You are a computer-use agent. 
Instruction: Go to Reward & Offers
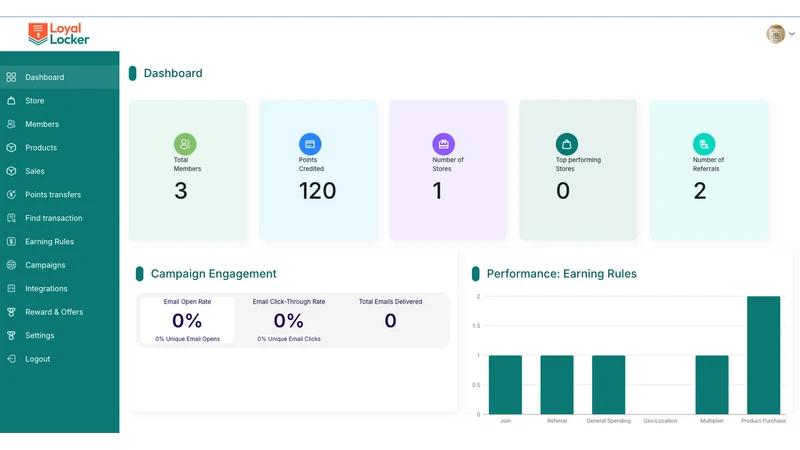click(60, 312)
